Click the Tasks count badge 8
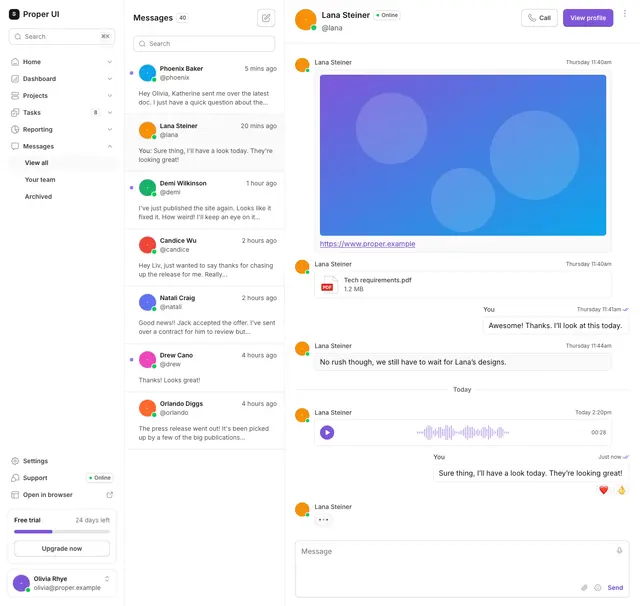Image resolution: width=640 pixels, height=606 pixels. click(96, 113)
